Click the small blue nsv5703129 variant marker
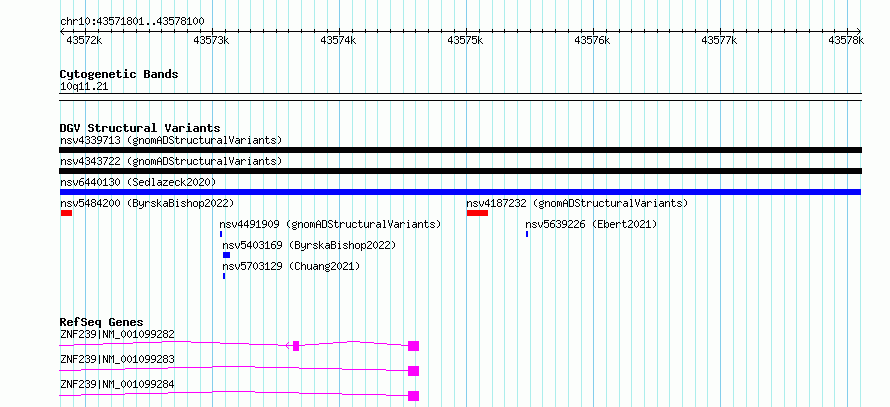This screenshot has height=407, width=890. click(x=224, y=276)
